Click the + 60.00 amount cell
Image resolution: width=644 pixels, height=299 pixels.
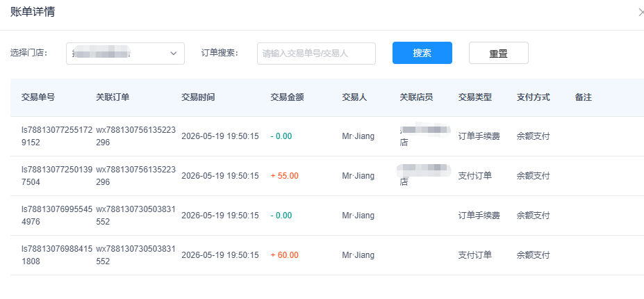point(285,255)
